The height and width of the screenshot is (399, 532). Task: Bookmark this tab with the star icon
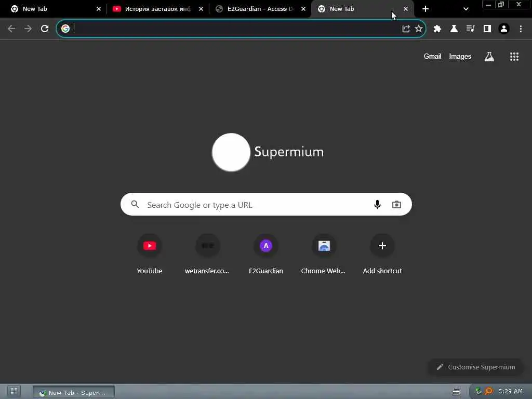pyautogui.click(x=419, y=29)
